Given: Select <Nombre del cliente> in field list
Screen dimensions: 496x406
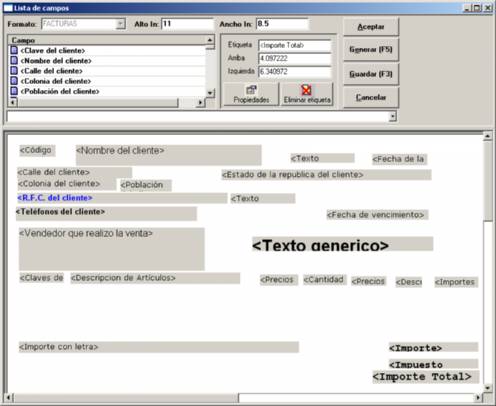Looking at the screenshot, I should 56,61.
